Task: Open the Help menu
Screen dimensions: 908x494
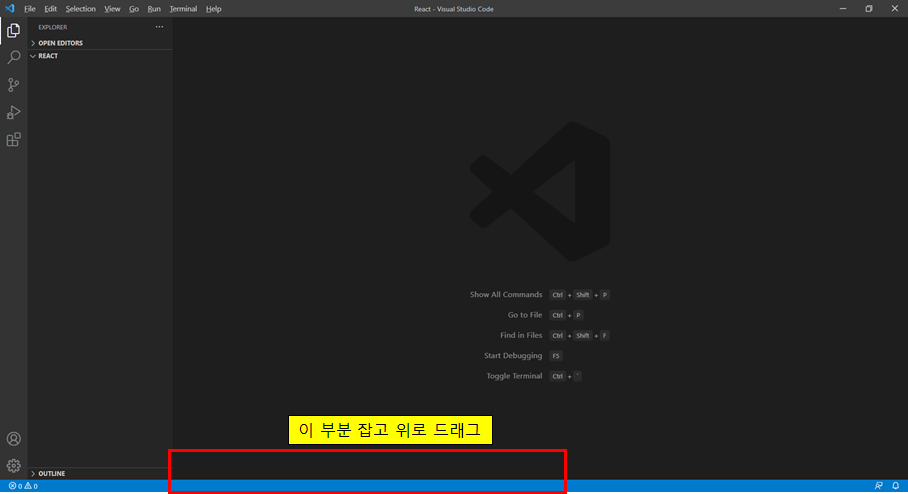Action: coord(214,9)
